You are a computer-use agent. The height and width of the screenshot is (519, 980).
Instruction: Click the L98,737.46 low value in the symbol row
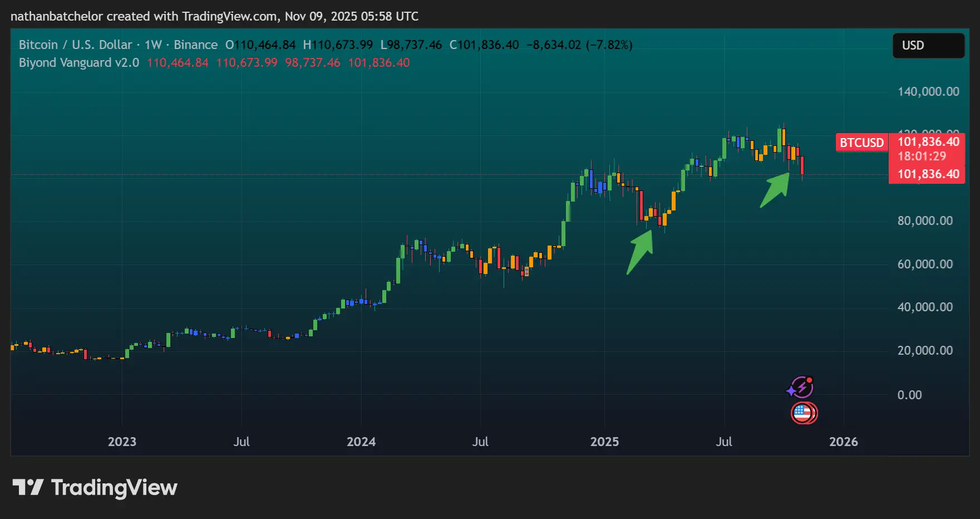click(x=411, y=45)
